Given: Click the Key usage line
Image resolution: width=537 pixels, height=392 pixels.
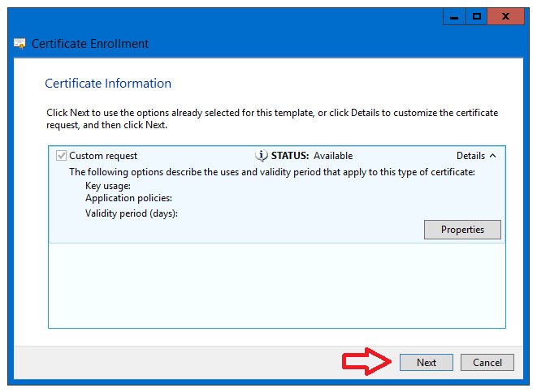Looking at the screenshot, I should 108,186.
